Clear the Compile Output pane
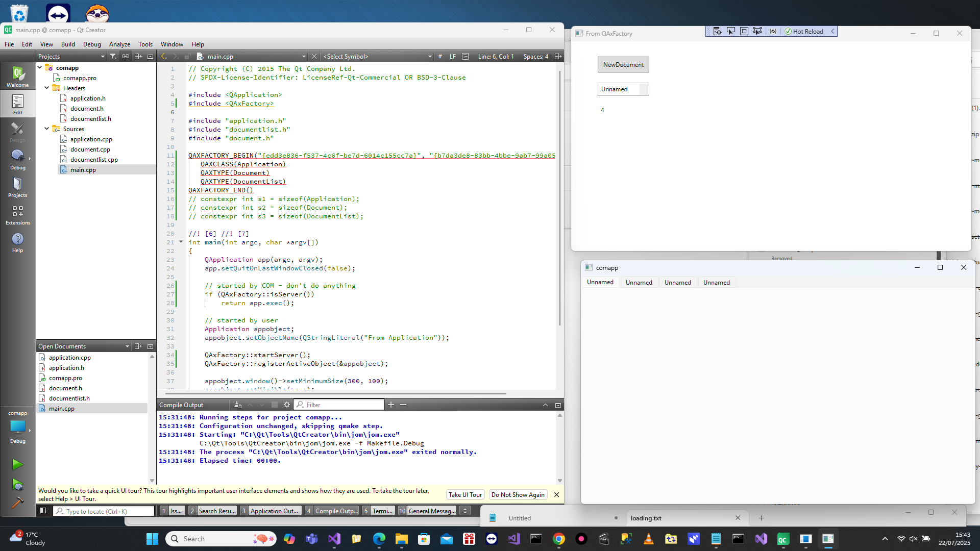This screenshot has height=551, width=980. 238,405
